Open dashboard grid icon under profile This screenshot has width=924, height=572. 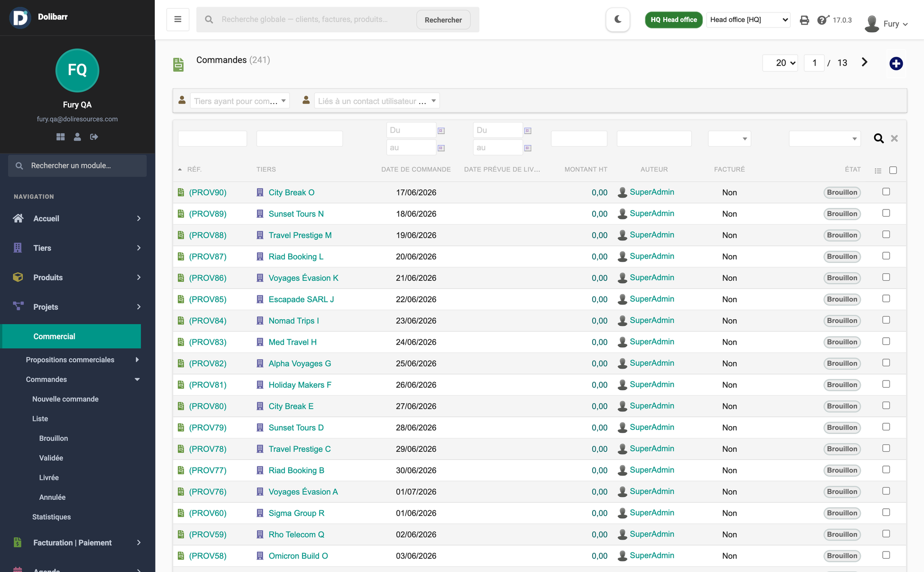tap(60, 137)
